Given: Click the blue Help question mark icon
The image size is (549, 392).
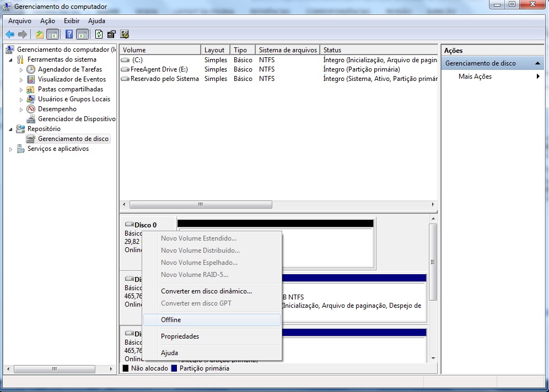Looking at the screenshot, I should (69, 34).
